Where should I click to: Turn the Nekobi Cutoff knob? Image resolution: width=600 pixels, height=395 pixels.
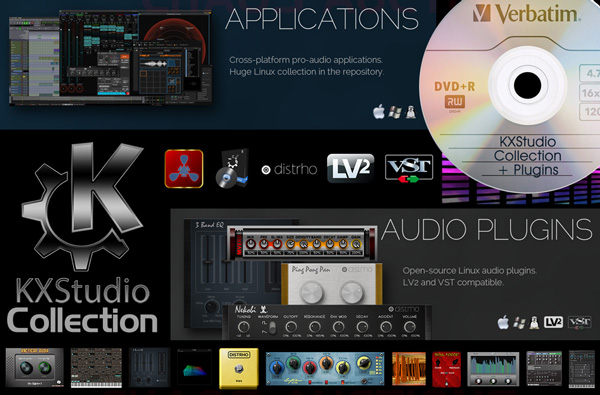[291, 327]
